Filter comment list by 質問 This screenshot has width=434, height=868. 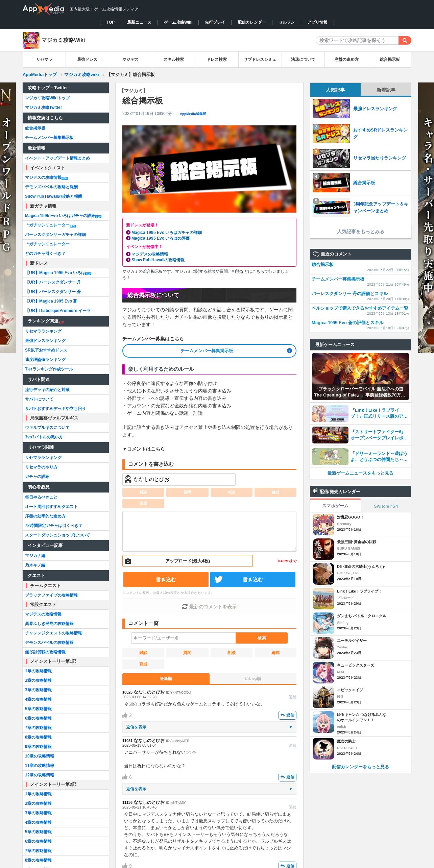point(187,653)
